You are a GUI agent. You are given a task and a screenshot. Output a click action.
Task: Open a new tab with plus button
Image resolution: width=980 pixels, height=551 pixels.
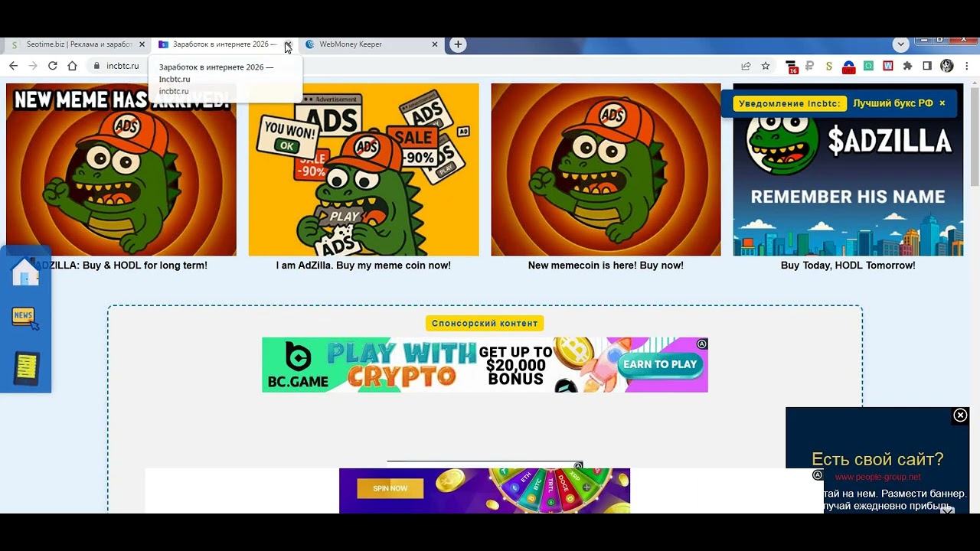(458, 44)
